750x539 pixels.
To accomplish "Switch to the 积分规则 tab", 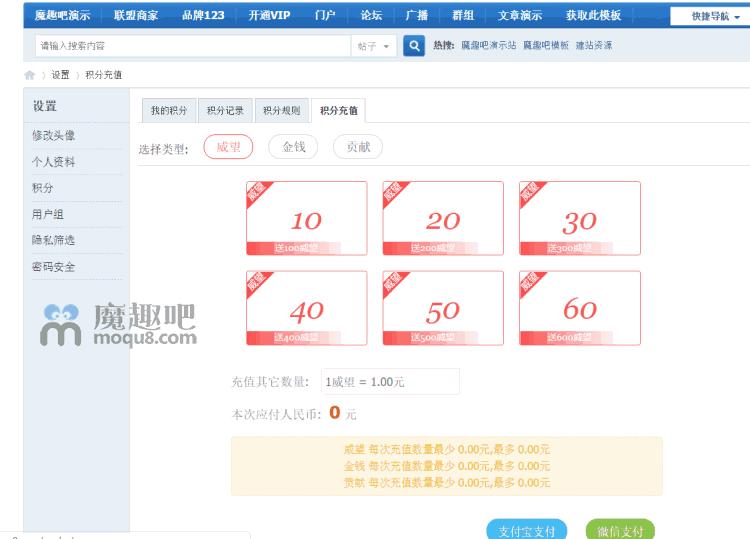I will click(x=282, y=110).
